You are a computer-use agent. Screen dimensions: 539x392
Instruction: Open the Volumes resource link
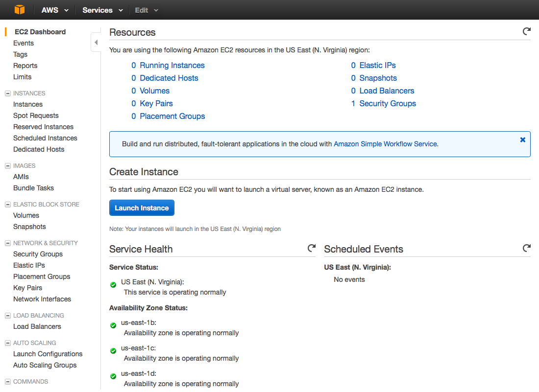[154, 91]
